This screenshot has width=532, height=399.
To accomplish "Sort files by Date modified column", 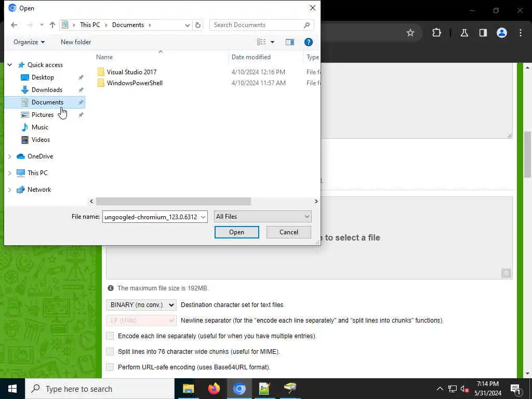I will [251, 57].
